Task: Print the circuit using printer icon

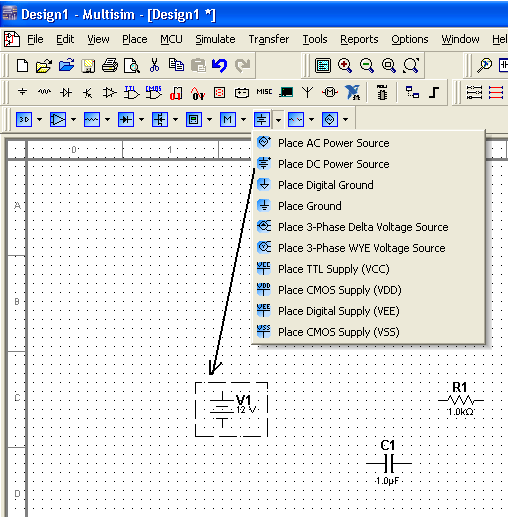Action: (110, 65)
